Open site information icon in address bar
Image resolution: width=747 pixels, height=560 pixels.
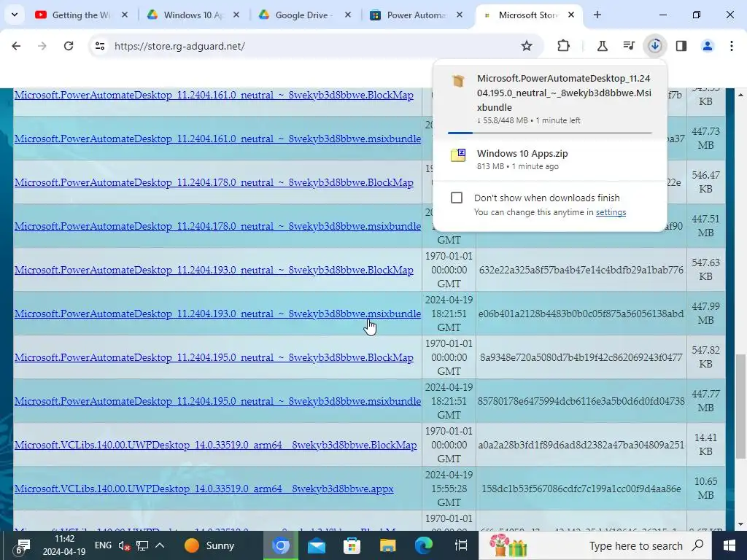(100, 46)
